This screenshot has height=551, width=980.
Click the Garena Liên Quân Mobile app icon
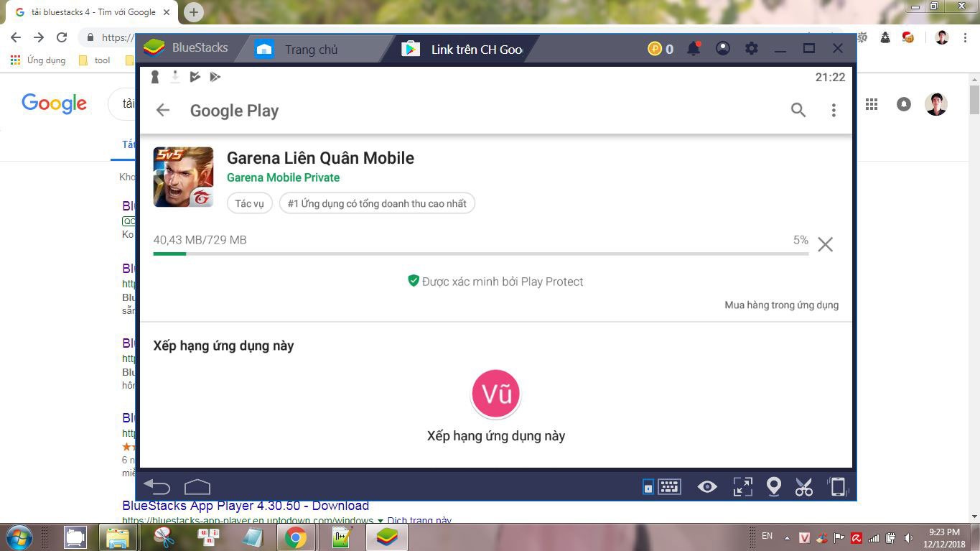[183, 177]
